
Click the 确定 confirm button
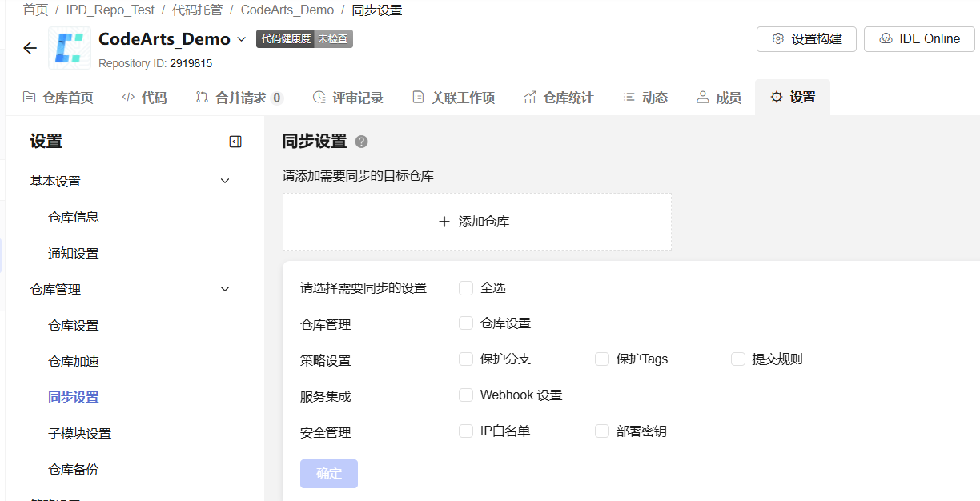[329, 474]
